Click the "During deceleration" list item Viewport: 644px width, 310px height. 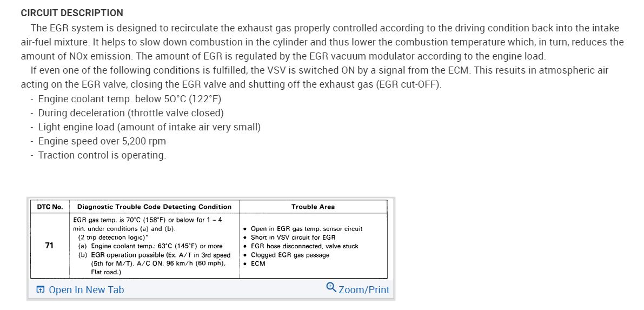[x=131, y=113]
